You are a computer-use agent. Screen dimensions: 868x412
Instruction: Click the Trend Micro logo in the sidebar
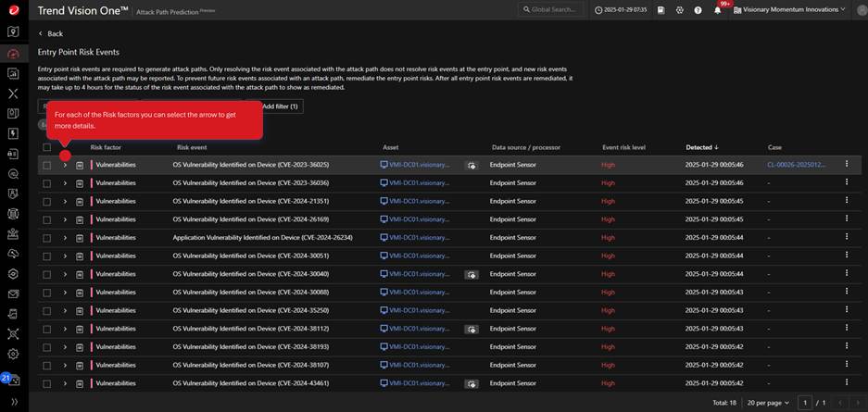[x=13, y=9]
